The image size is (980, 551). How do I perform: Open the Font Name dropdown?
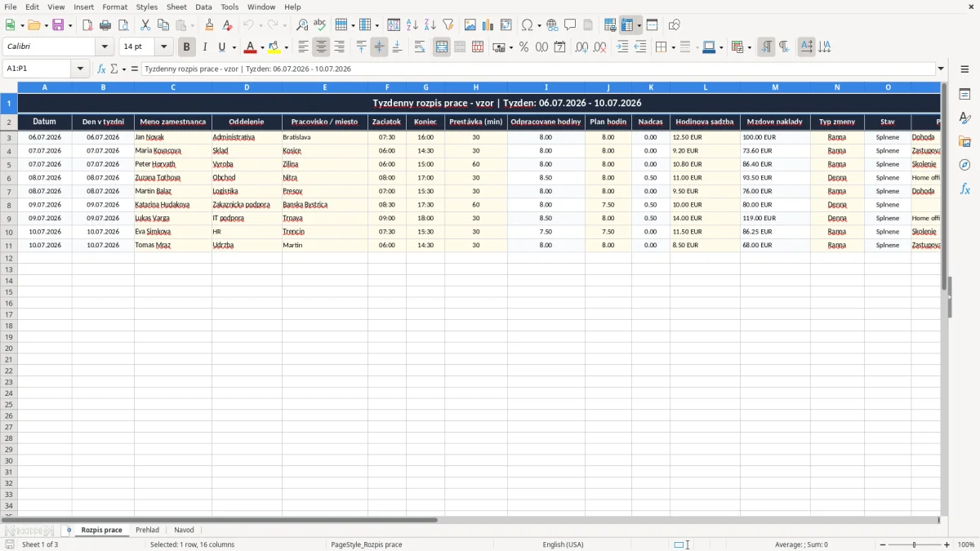click(x=105, y=47)
